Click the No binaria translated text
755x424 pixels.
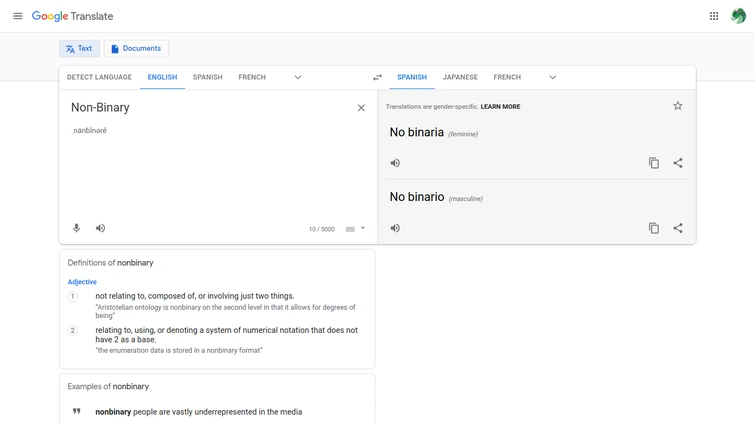pos(417,132)
